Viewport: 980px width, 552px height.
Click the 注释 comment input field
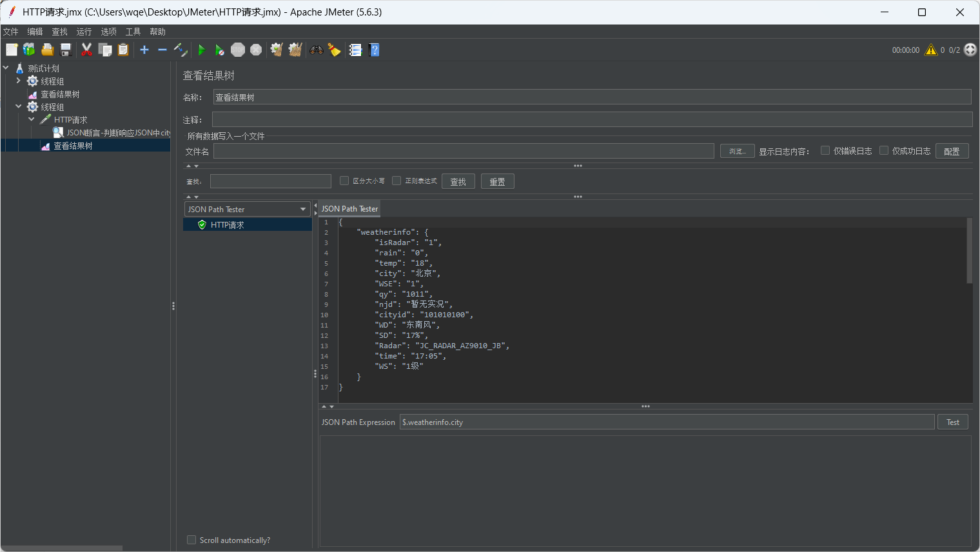pyautogui.click(x=592, y=119)
